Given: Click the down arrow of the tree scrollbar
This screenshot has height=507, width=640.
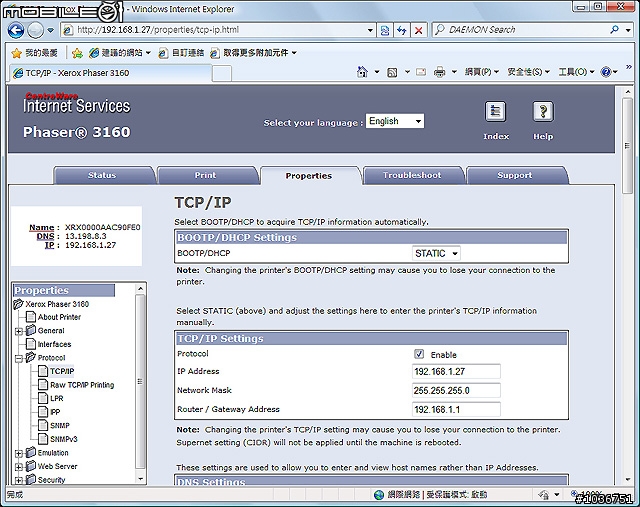Looking at the screenshot, I should [140, 479].
